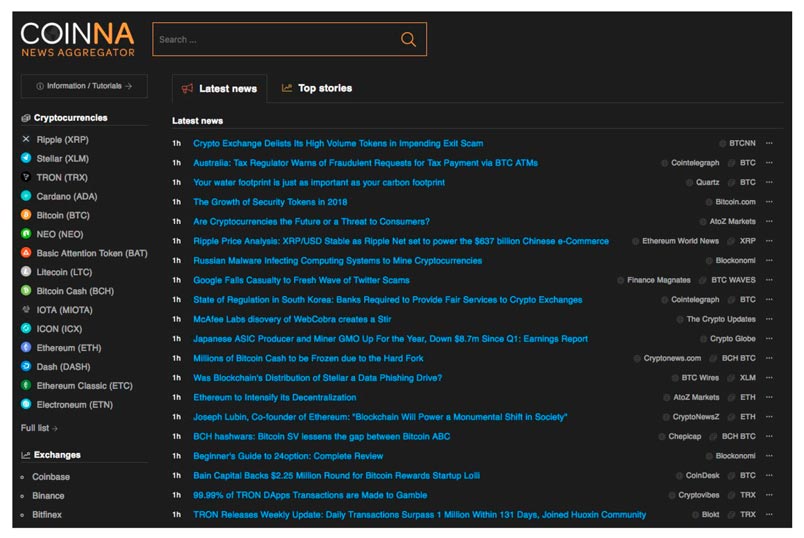Click the search magnifier icon

[x=408, y=39]
